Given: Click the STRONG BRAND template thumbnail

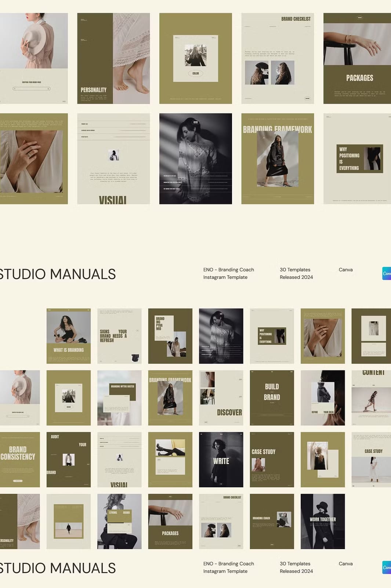Looking at the screenshot, I should click(119, 521).
